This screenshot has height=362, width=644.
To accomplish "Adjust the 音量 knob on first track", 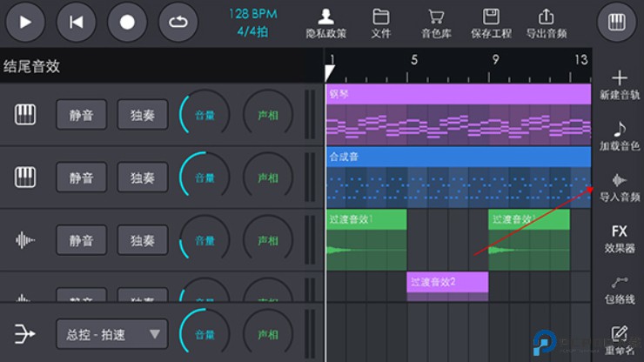I will (x=205, y=115).
